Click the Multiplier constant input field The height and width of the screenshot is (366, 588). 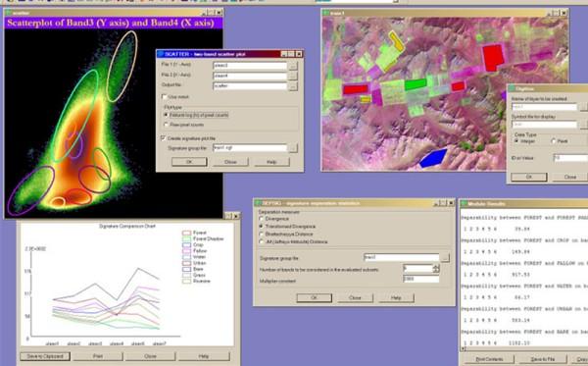pyautogui.click(x=420, y=279)
